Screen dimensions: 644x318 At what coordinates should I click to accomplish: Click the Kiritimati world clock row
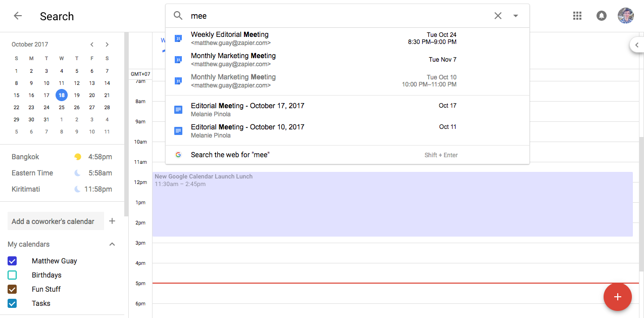click(62, 189)
